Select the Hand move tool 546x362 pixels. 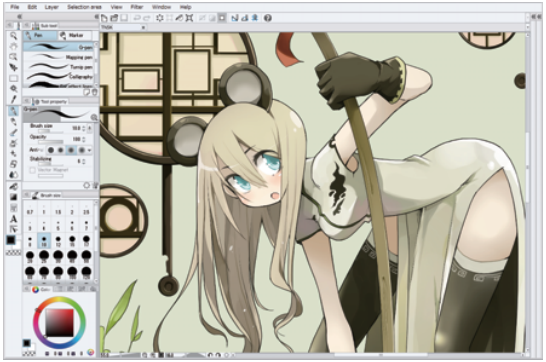pyautogui.click(x=14, y=46)
